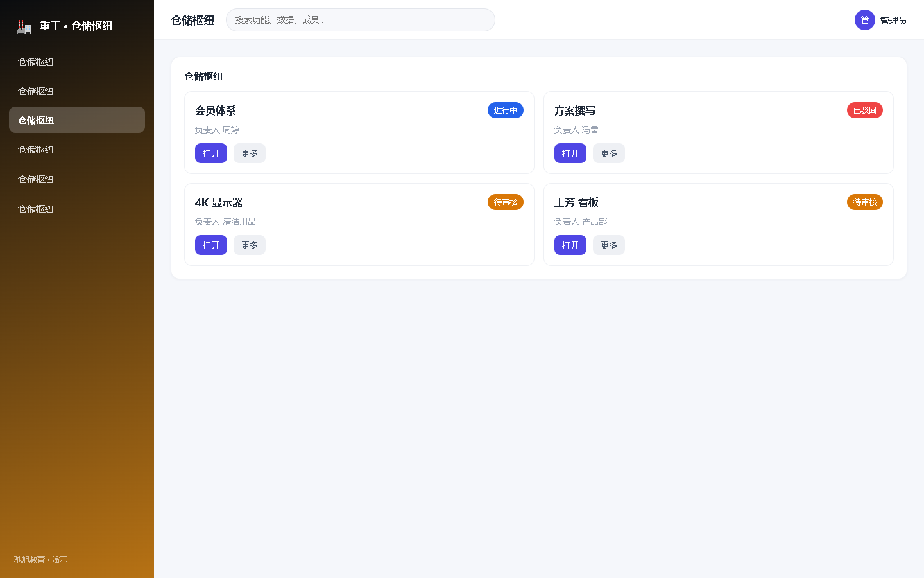Image resolution: width=924 pixels, height=578 pixels.
Task: Open the 方案撰写 card with 打开
Action: coord(570,153)
